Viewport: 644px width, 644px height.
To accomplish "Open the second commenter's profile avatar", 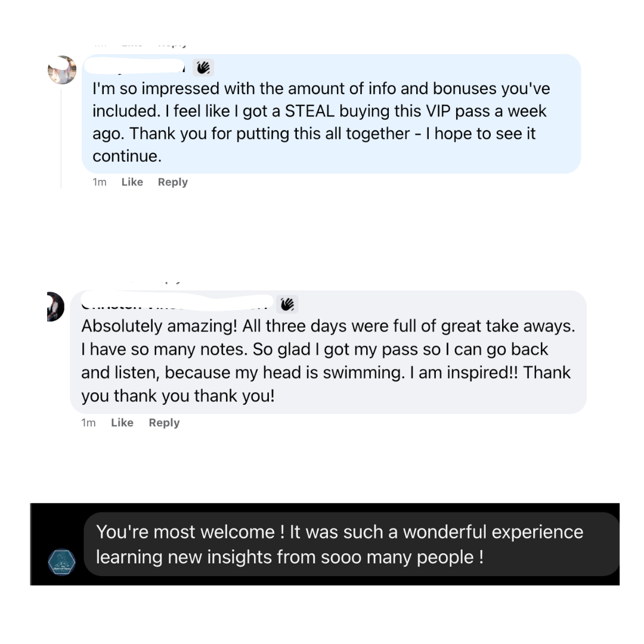I will click(x=55, y=306).
